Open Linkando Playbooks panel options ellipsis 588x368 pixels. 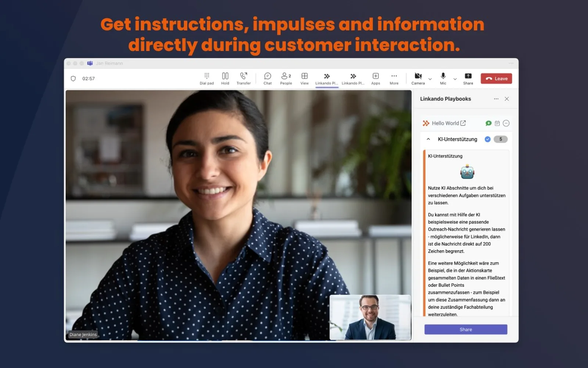pyautogui.click(x=496, y=99)
